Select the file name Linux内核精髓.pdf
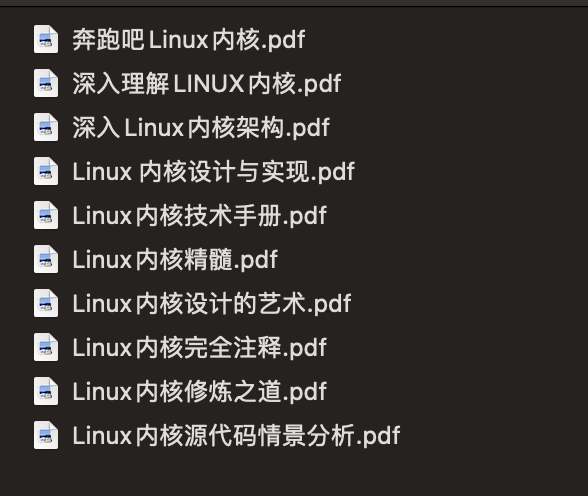Viewport: 588px width, 496px height. (175, 259)
